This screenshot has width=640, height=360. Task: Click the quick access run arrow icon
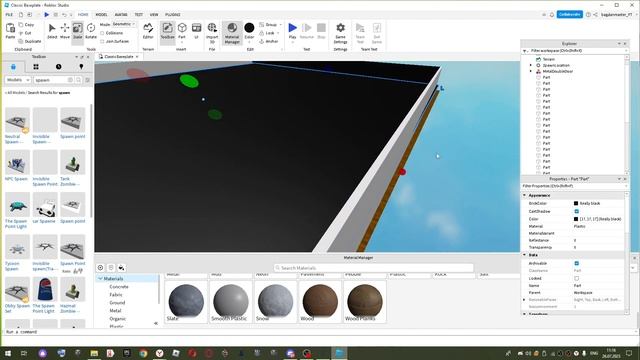pos(47,15)
